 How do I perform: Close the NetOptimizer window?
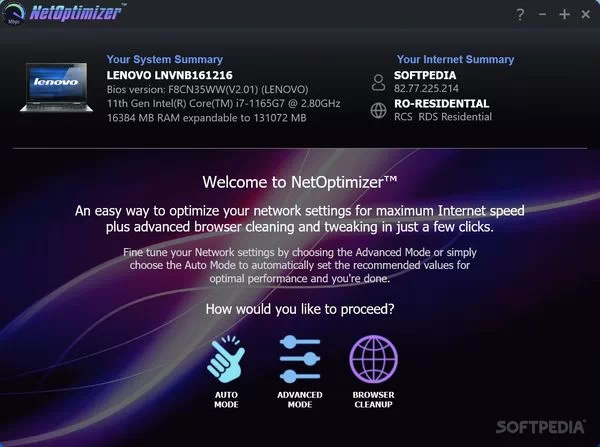pos(585,15)
